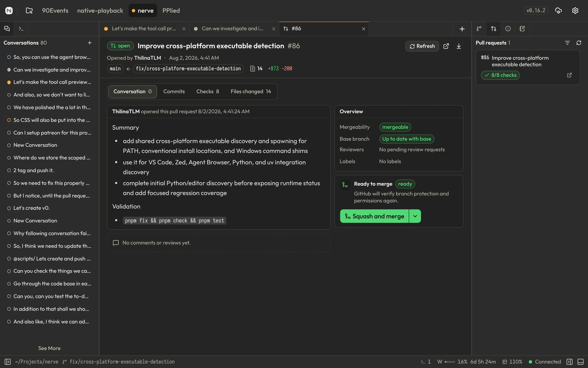This screenshot has width=588, height=368.
Task: Open the Checks 8 tab
Action: click(207, 92)
